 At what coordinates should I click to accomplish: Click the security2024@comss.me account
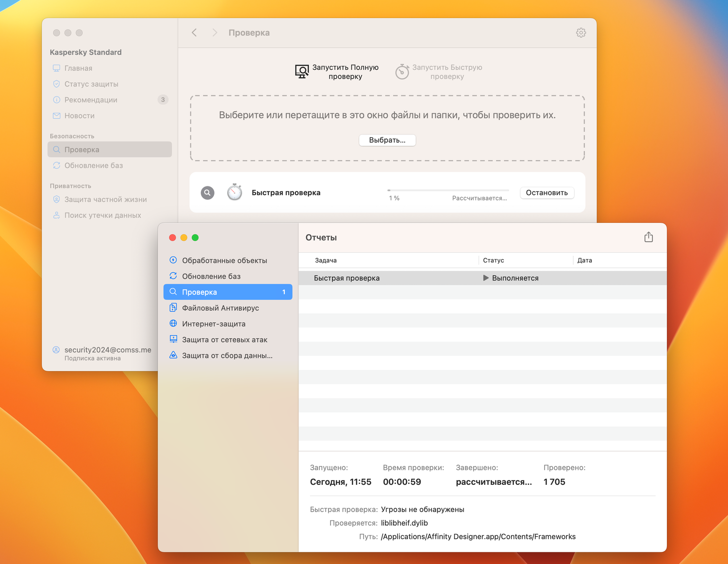coord(108,350)
